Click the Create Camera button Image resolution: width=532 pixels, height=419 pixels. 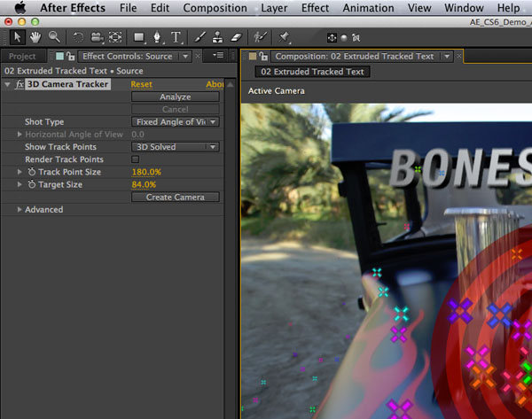point(176,197)
